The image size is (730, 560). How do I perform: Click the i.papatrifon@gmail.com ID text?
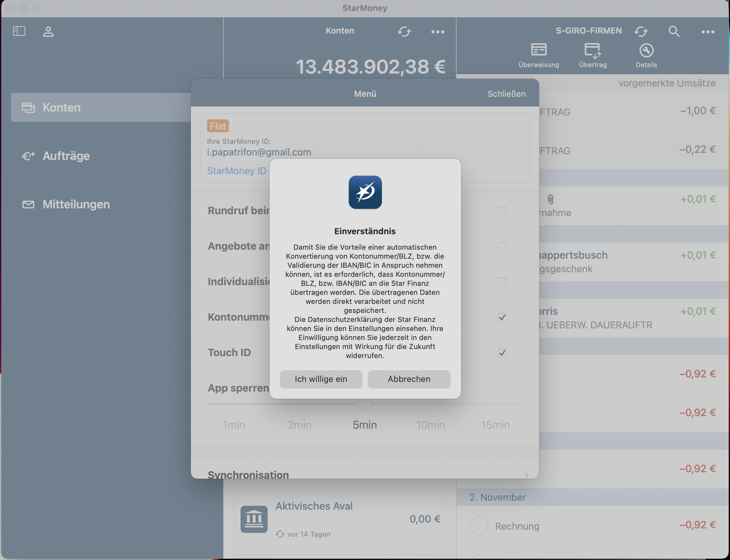tap(259, 152)
